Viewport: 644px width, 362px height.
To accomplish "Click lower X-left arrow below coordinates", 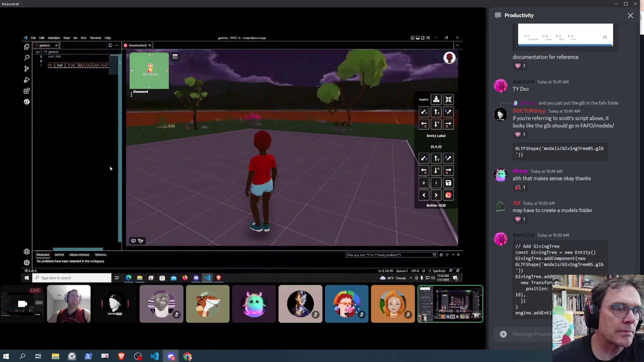I will pos(424,170).
